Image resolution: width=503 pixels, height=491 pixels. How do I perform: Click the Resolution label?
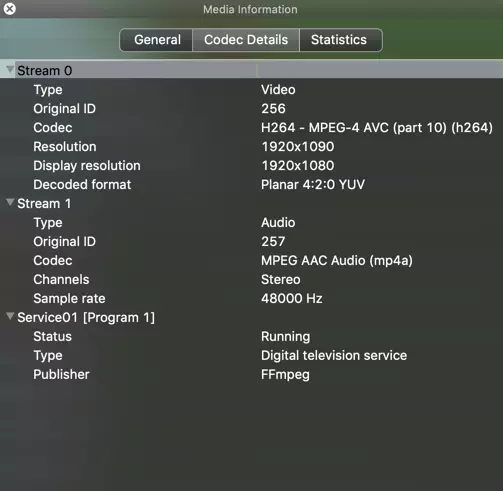65,147
